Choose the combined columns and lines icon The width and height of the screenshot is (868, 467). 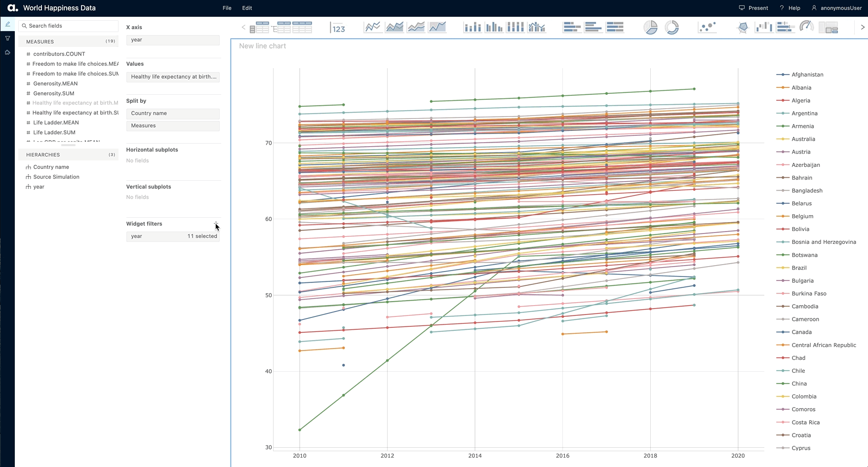537,27
